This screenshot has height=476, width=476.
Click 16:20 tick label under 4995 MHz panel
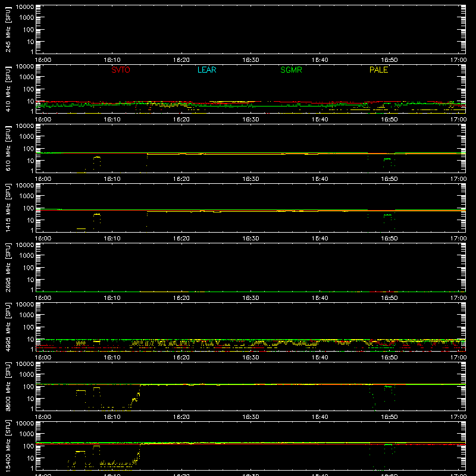coord(181,358)
